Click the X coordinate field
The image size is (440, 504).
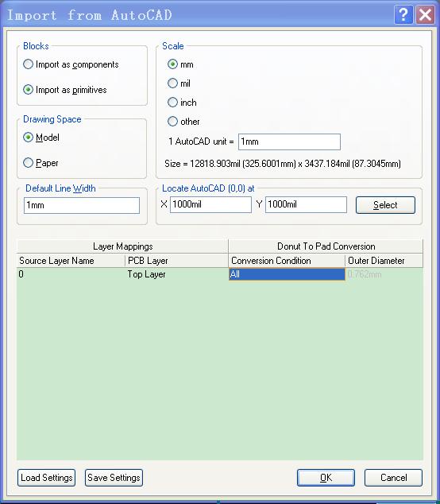pyautogui.click(x=210, y=205)
